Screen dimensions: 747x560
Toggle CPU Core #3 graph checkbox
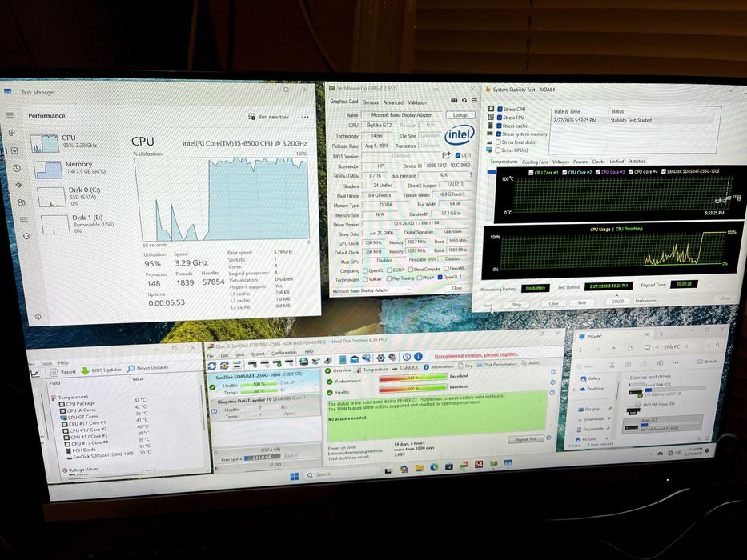point(597,172)
